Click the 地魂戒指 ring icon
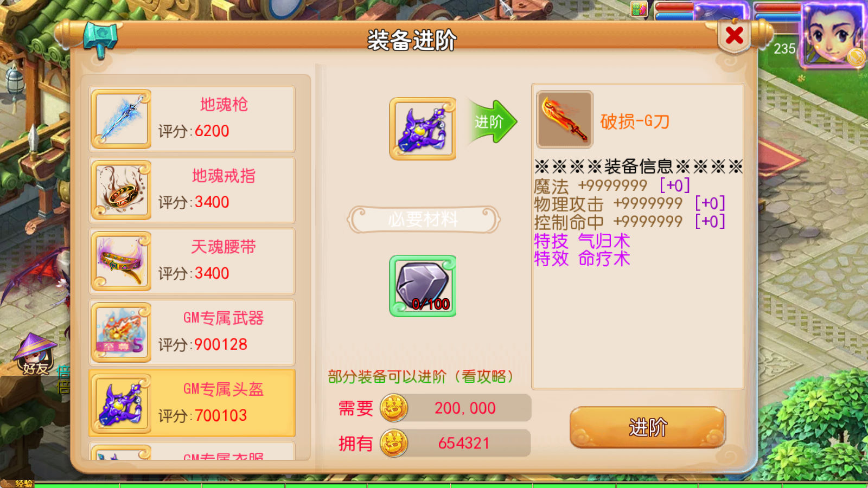Image resolution: width=868 pixels, height=488 pixels. [121, 190]
